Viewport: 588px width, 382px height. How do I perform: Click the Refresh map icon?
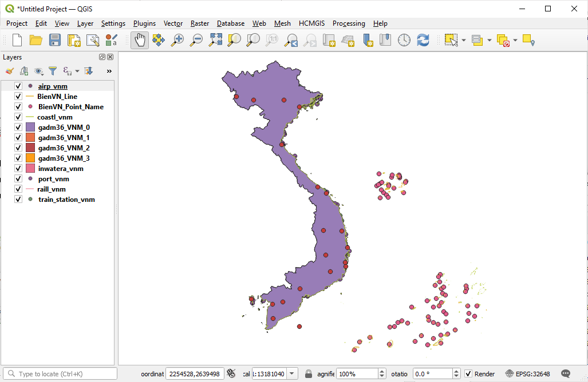pyautogui.click(x=423, y=40)
